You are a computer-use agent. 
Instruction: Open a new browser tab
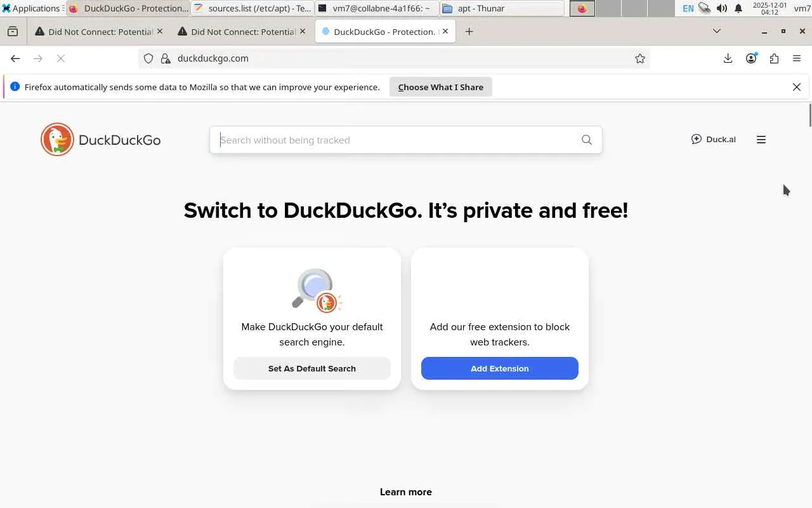469,31
